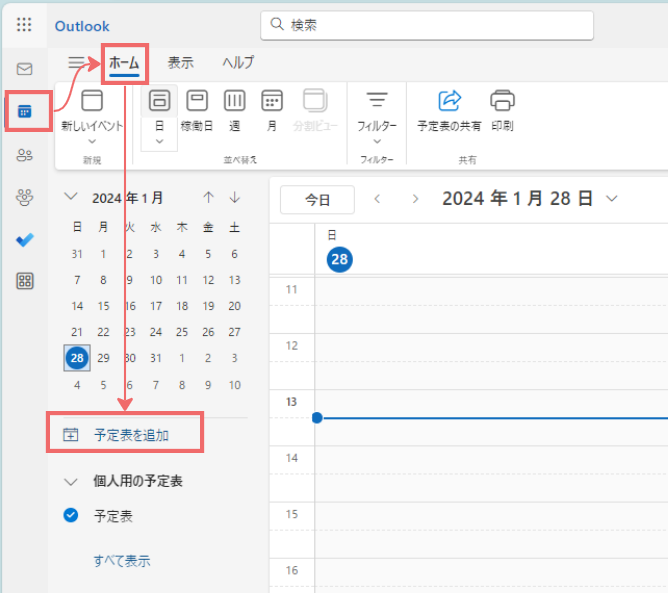Expand the Filter dropdown chevron
The height and width of the screenshot is (593, 668).
377,141
